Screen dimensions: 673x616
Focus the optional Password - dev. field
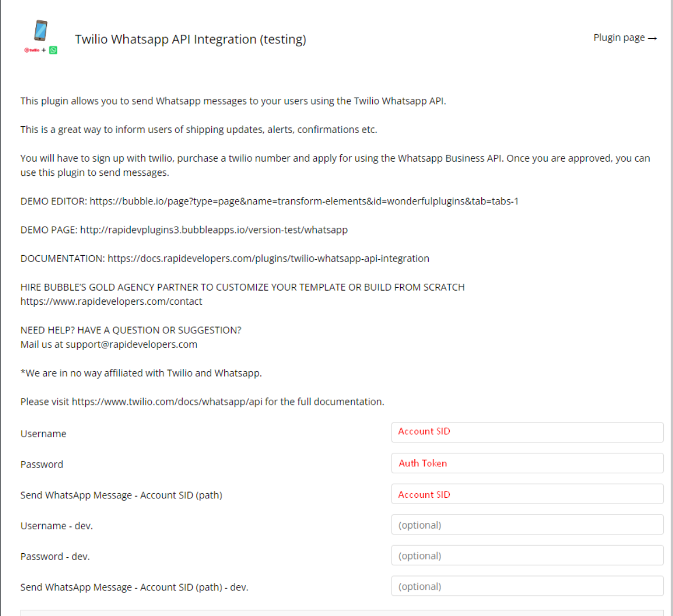(527, 555)
